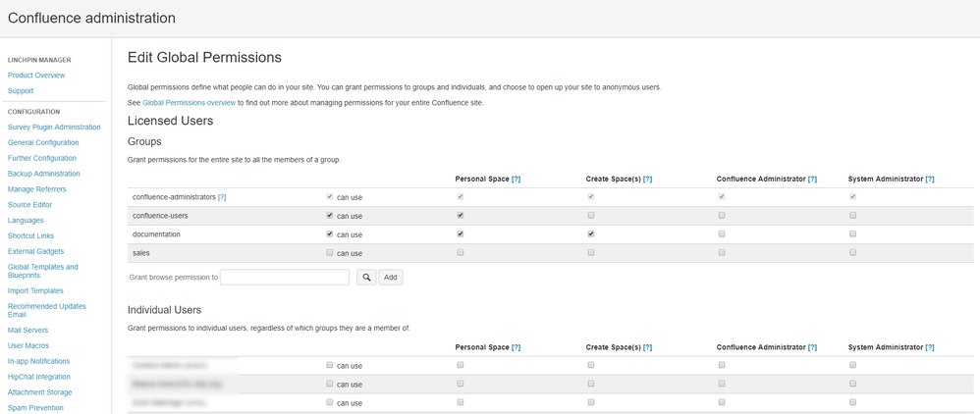The width and height of the screenshot is (980, 414).
Task: Open Import Templates
Action: pos(35,291)
